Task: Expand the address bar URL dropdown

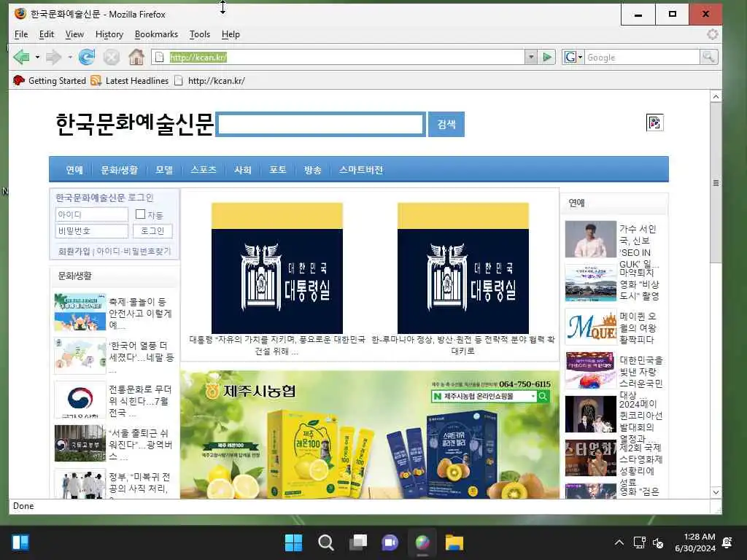Action: point(531,57)
